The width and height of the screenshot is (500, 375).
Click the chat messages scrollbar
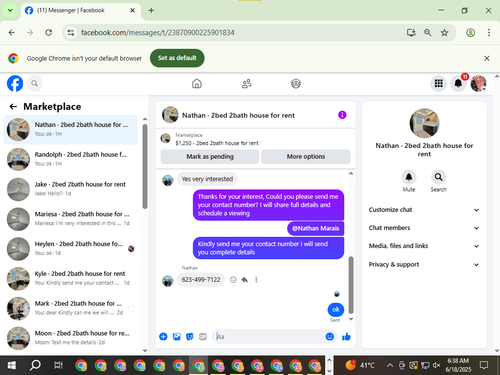pyautogui.click(x=351, y=285)
